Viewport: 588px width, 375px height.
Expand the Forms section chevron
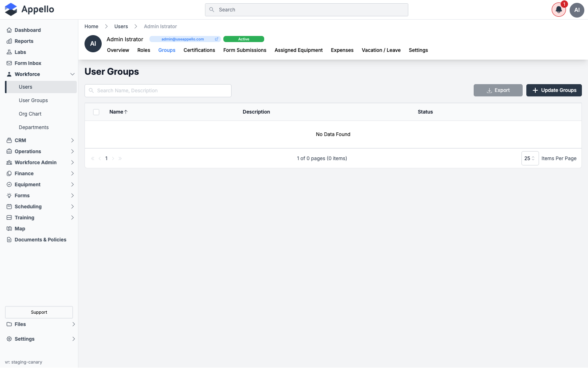[72, 196]
